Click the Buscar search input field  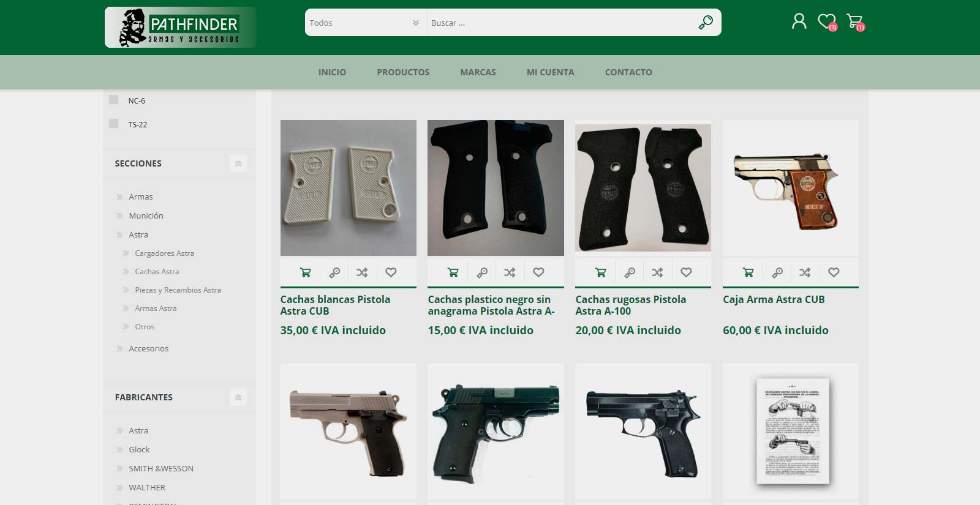click(x=560, y=23)
